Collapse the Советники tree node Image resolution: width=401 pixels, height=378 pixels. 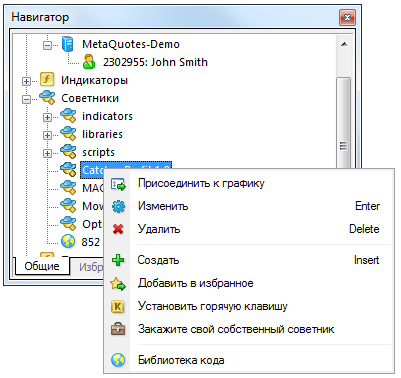click(26, 99)
